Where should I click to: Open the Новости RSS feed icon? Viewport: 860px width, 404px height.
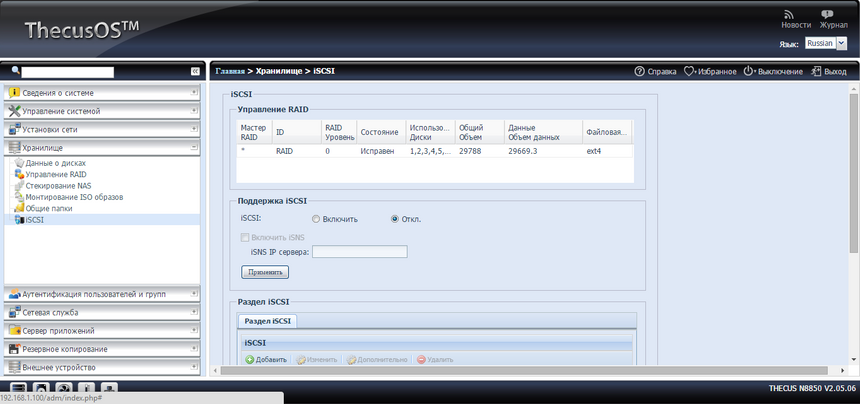(789, 15)
